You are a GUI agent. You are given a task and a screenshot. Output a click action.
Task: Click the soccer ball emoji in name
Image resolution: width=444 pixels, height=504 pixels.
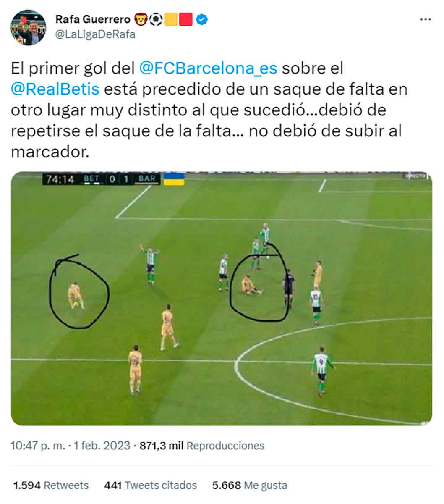(x=156, y=19)
